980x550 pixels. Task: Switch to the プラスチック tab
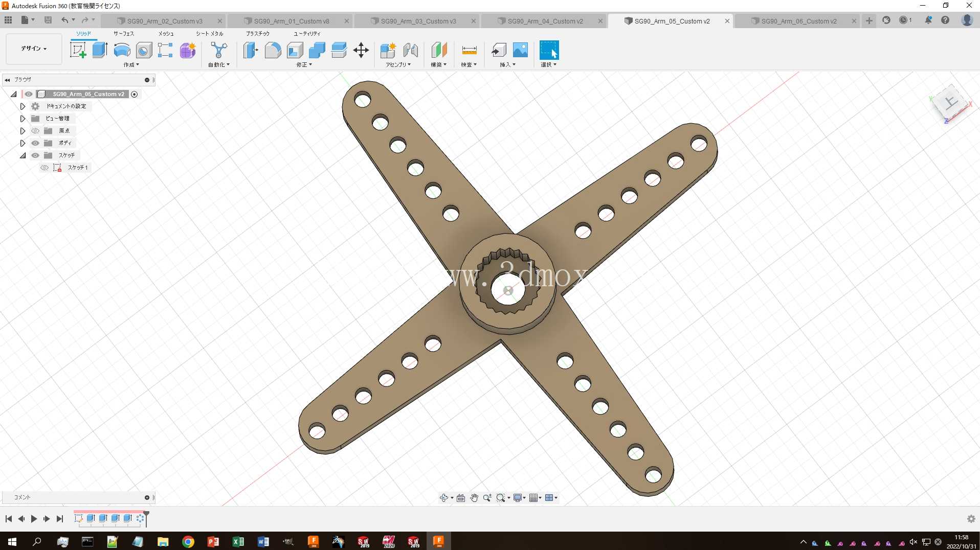[258, 34]
